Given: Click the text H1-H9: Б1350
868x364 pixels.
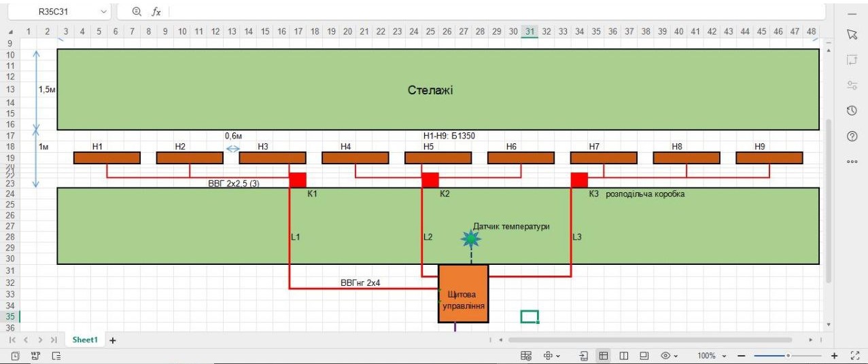Looking at the screenshot, I should tap(449, 136).
